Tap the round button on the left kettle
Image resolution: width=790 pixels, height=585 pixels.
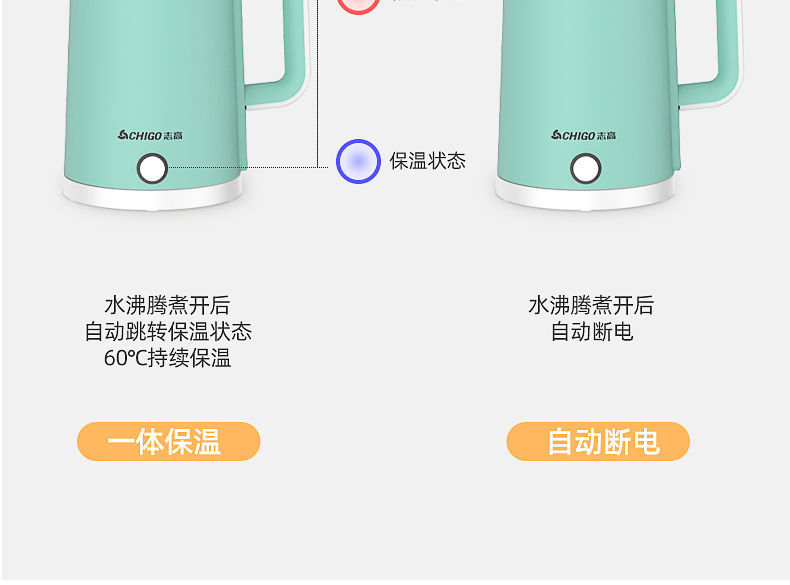click(152, 168)
